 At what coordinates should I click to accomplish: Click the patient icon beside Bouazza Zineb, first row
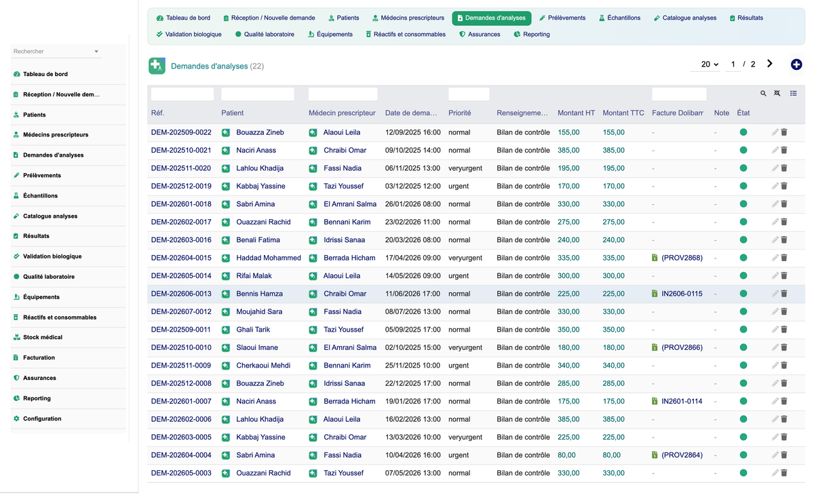click(226, 132)
